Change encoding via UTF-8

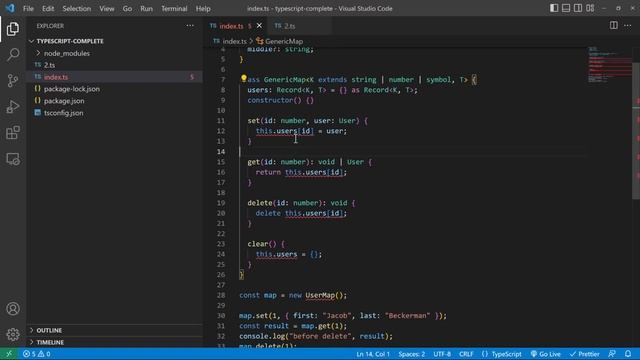442,354
